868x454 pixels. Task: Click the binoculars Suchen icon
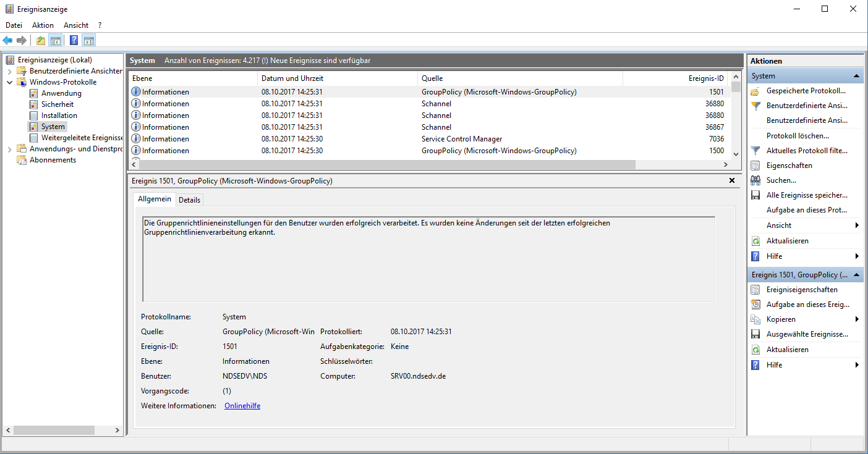(755, 180)
